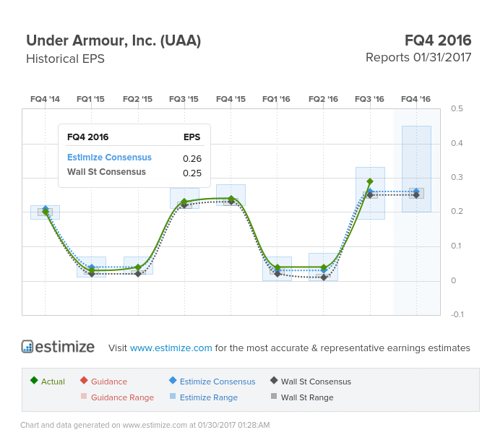Click the FQ2 '16 dark Wall St point
This screenshot has width=495, height=448.
click(x=324, y=277)
